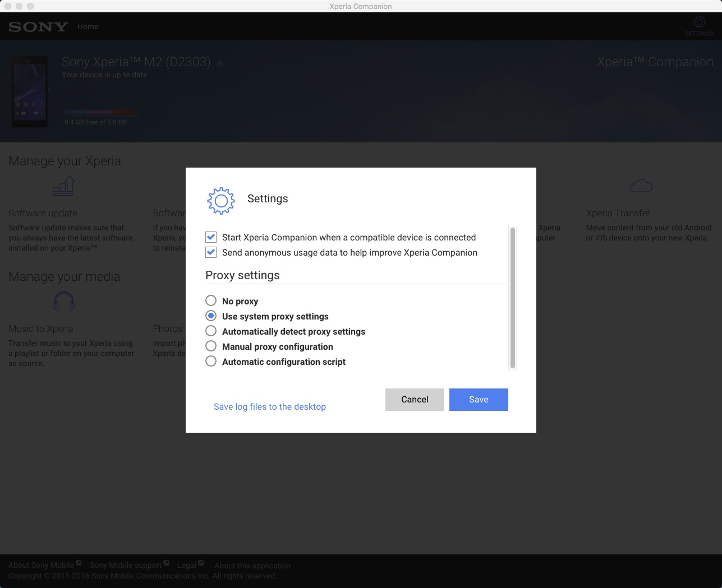The height and width of the screenshot is (588, 722).
Task: Click the Proxy settings heading
Action: coord(242,275)
